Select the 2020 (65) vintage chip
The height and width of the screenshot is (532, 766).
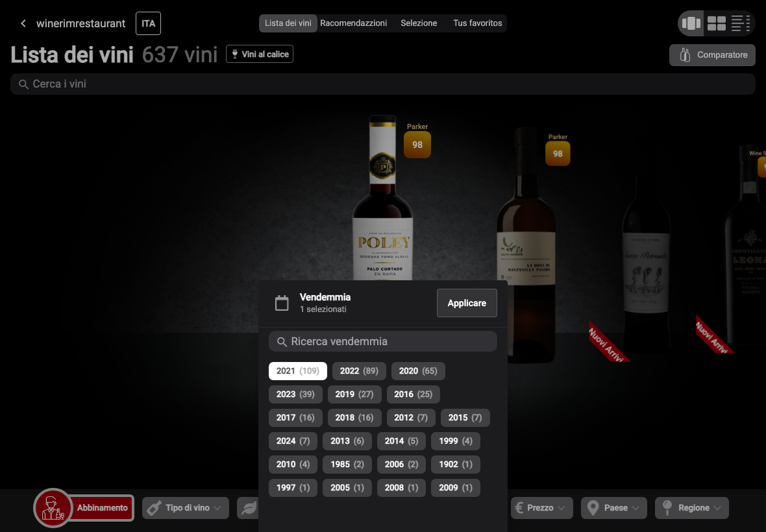418,371
